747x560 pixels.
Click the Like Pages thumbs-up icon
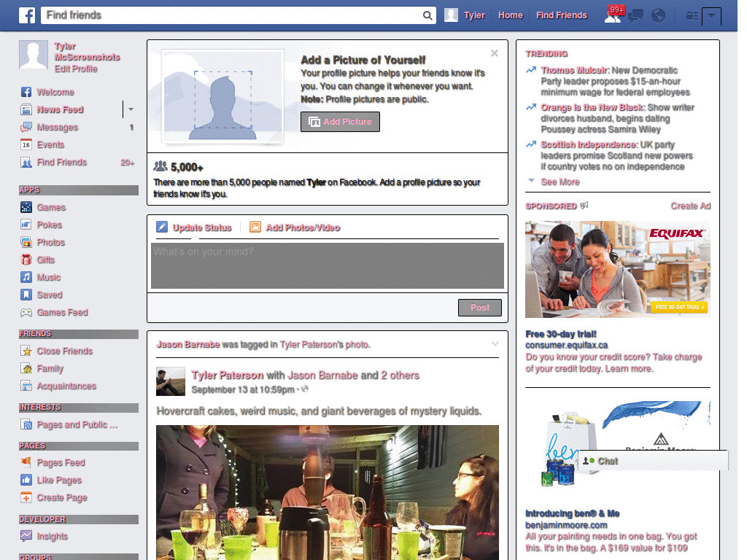tap(26, 480)
